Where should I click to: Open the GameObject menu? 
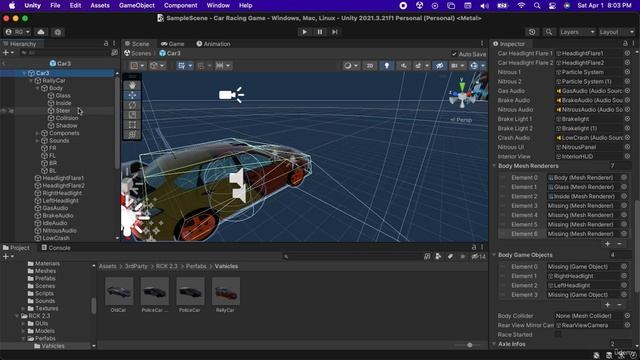(x=137, y=5)
